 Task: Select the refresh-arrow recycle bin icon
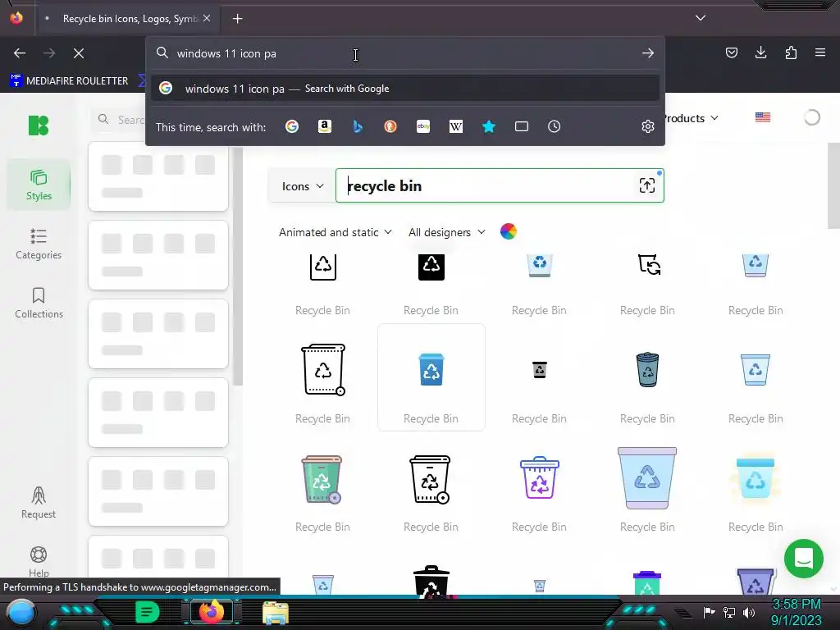pos(649,265)
